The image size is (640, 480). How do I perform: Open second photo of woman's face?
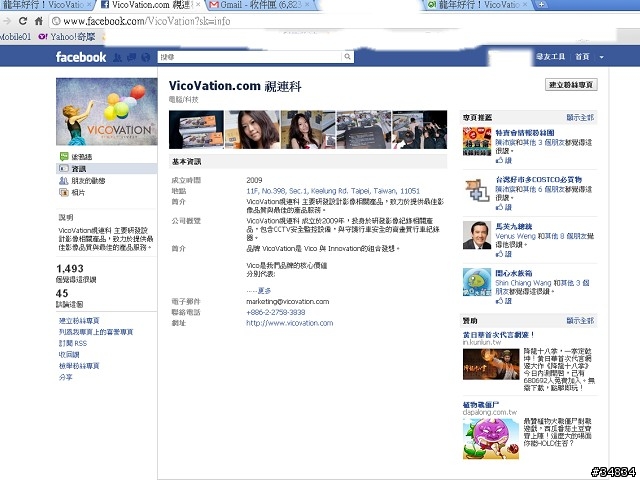point(252,129)
